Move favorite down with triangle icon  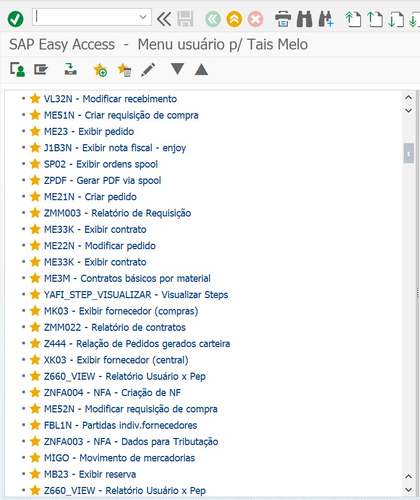pos(177,69)
